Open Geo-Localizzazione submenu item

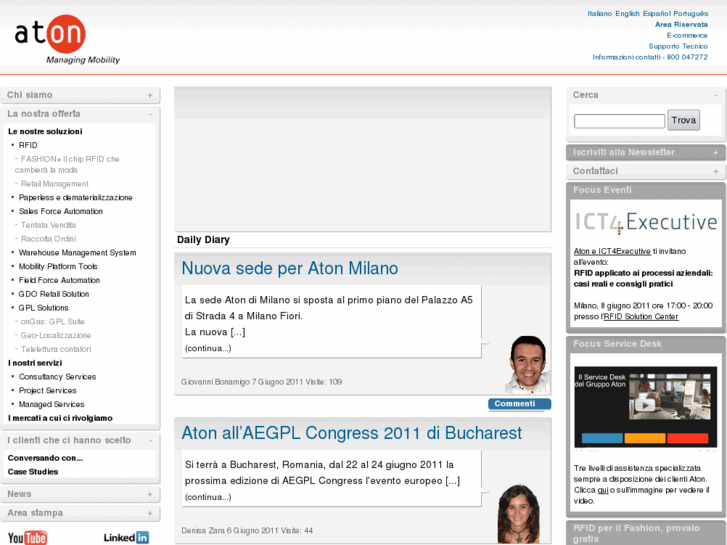tap(56, 335)
